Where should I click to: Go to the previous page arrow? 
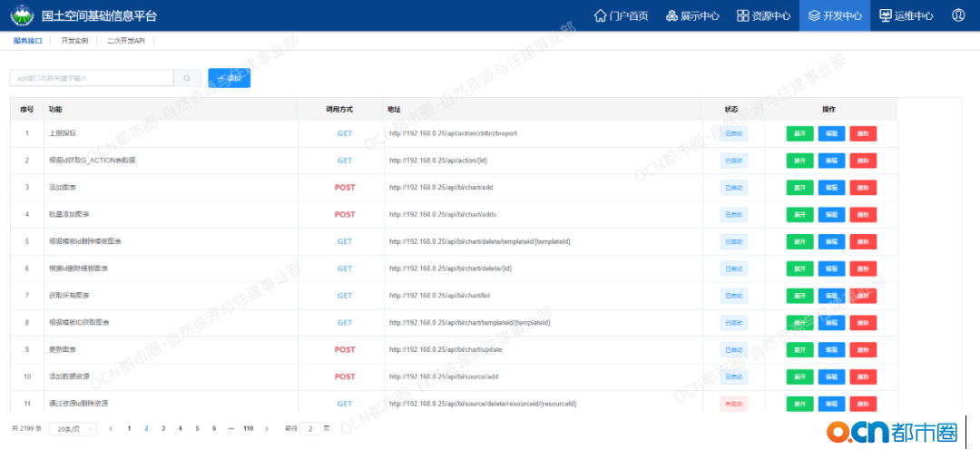click(x=111, y=428)
